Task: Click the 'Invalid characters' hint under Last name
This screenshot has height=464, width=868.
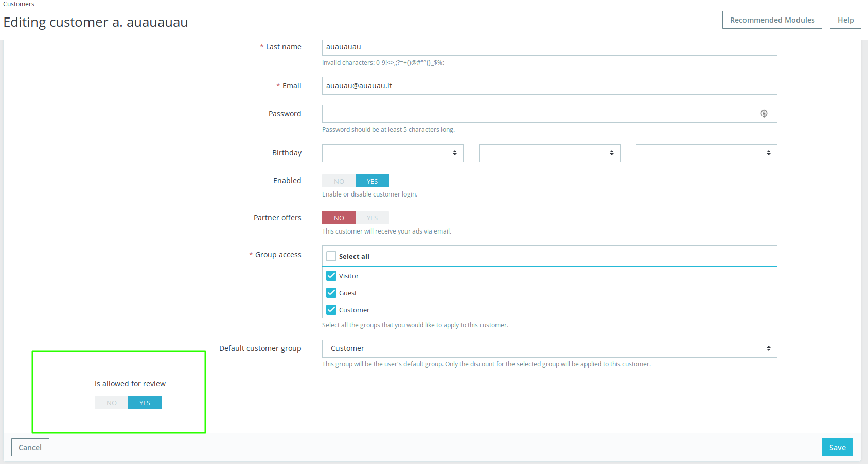Action: click(383, 63)
